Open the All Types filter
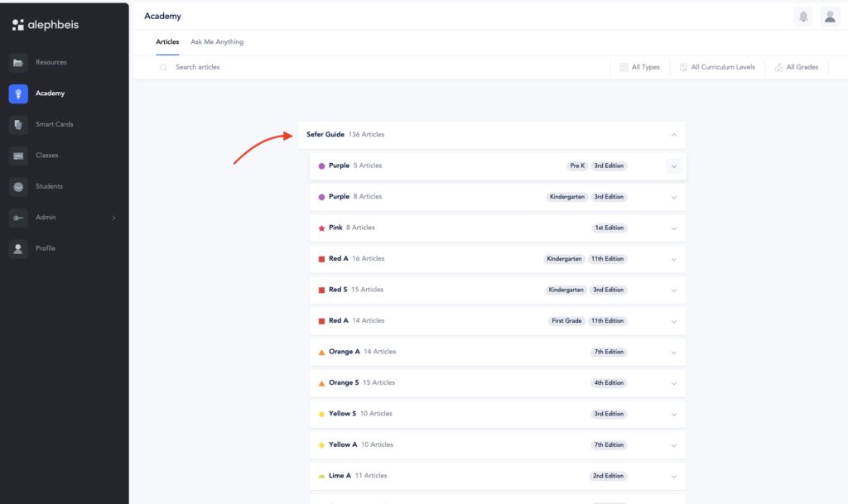 click(x=640, y=68)
